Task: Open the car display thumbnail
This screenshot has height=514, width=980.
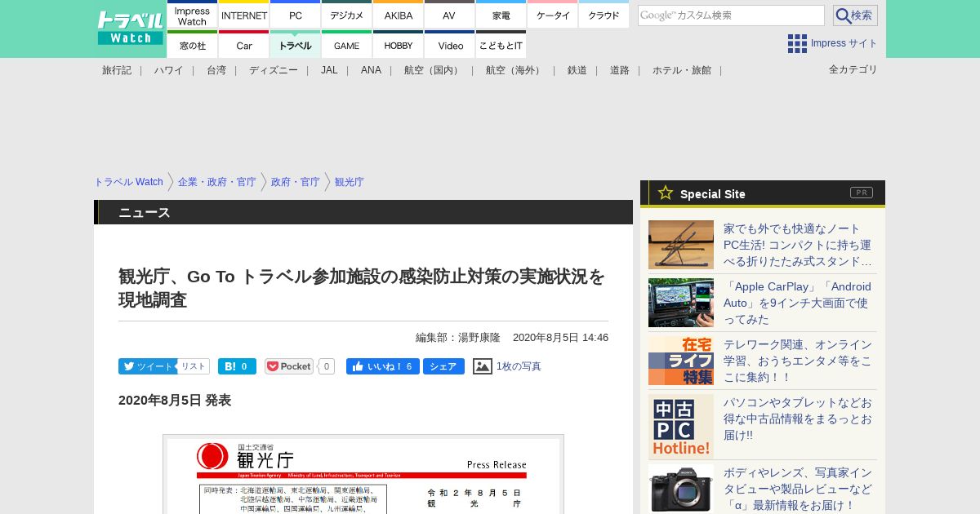Action: [x=681, y=303]
